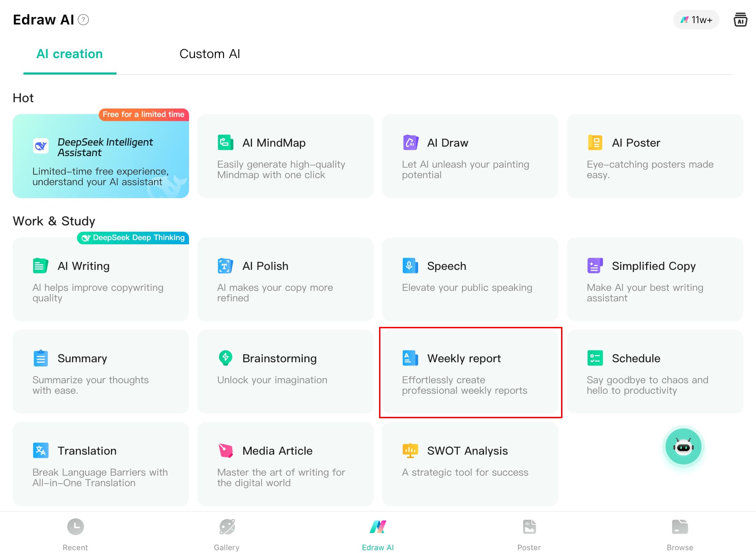This screenshot has width=756, height=553.
Task: Open the Media Article tool card
Action: coord(285,464)
